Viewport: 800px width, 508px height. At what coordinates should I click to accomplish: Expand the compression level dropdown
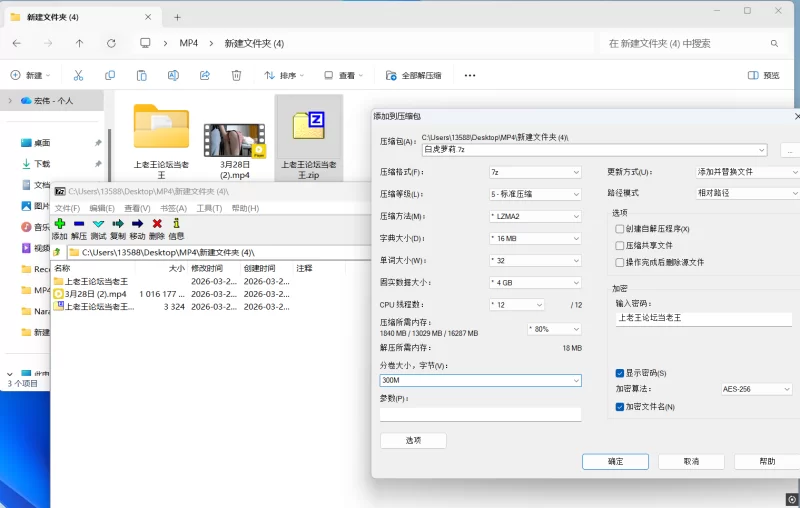[x=535, y=194]
